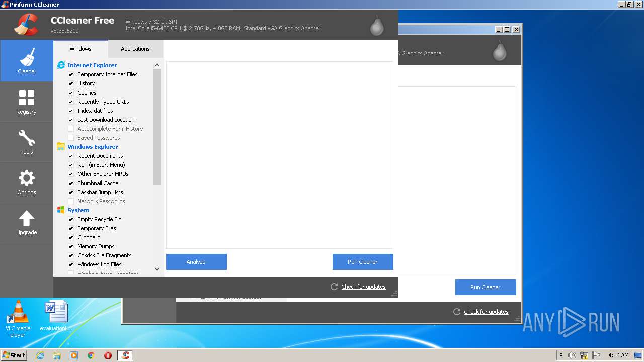Click the refresh icon in background window footer
This screenshot has width=644, height=362.
pos(457,312)
